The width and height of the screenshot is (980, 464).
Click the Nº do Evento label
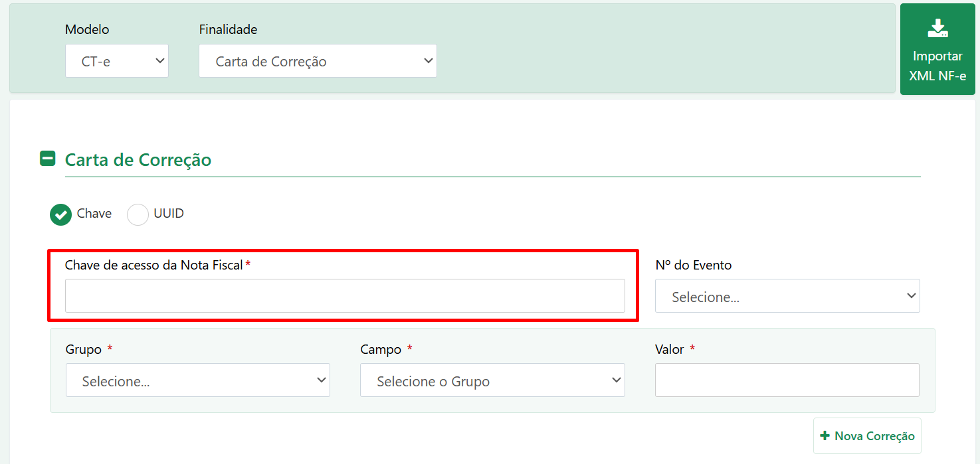point(694,265)
